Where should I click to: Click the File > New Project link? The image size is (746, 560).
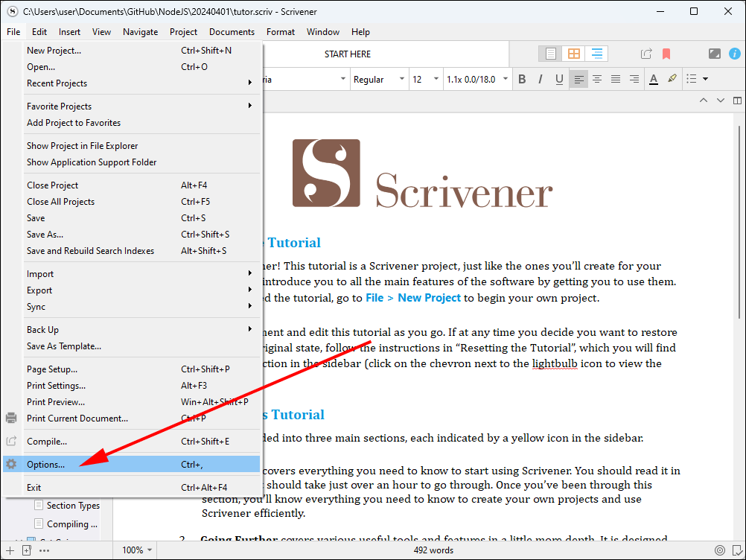coord(413,298)
